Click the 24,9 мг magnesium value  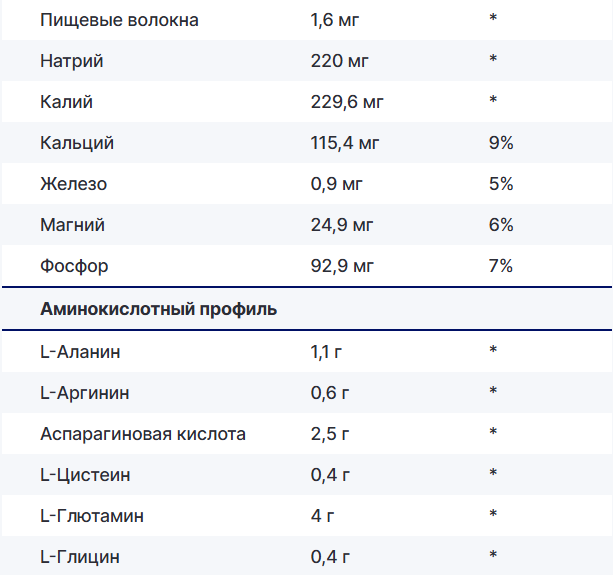[x=342, y=225]
